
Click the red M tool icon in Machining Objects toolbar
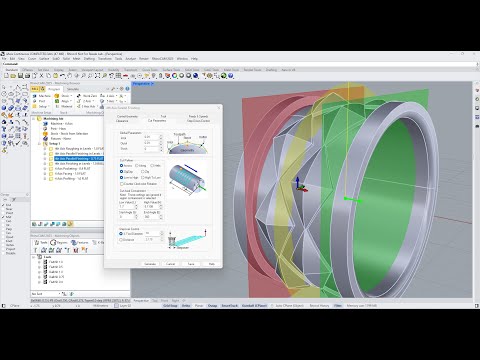click(76, 250)
